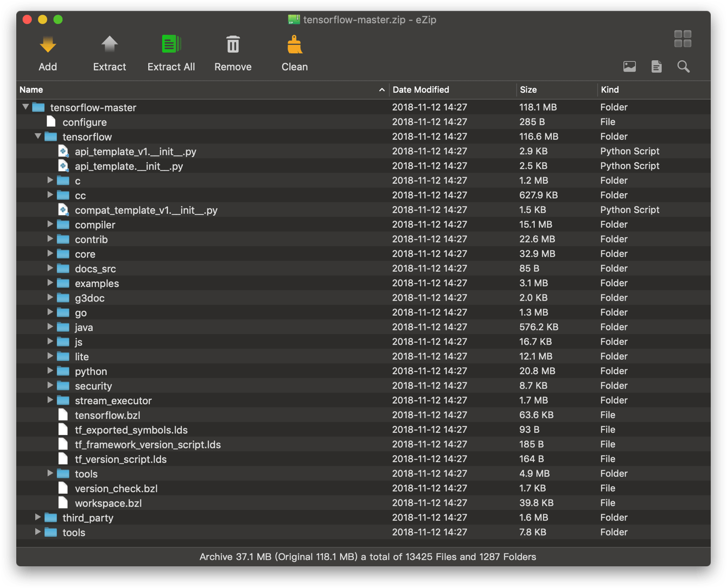Click the document view icon
The height and width of the screenshot is (588, 727).
(656, 67)
